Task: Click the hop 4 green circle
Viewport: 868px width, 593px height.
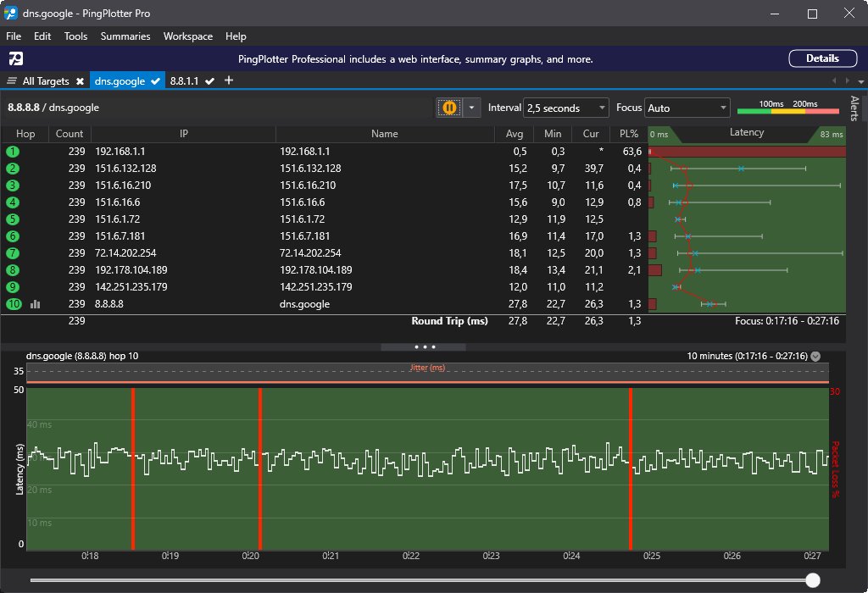Action: click(13, 202)
